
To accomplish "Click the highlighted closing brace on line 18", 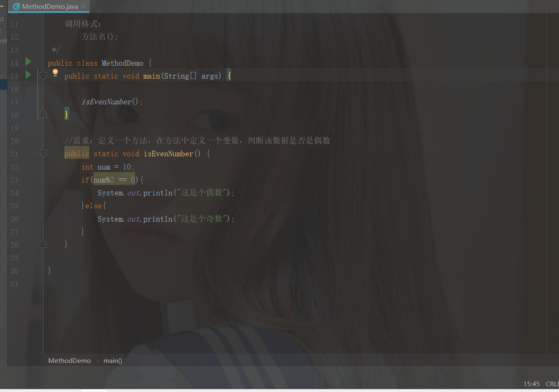I will (66, 114).
